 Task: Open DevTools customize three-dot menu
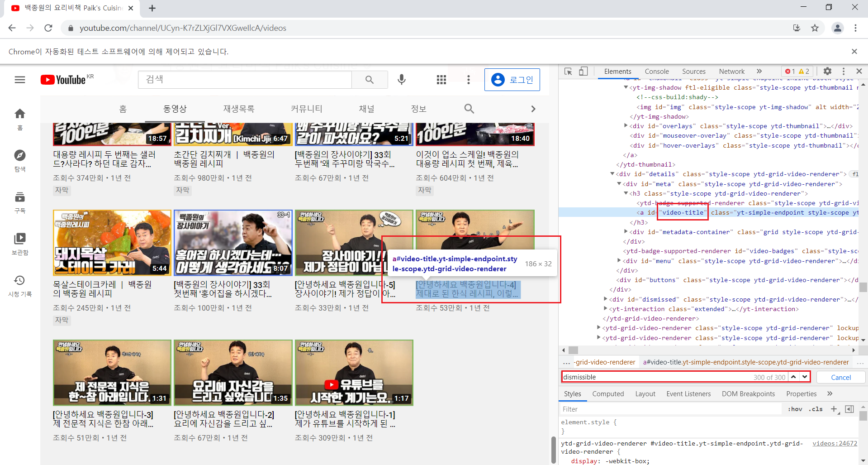(x=844, y=71)
